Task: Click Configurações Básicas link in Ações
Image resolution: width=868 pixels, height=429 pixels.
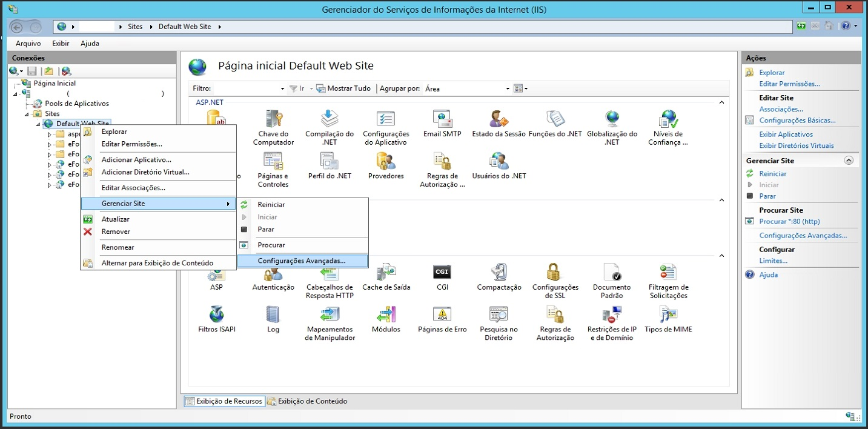Action: point(797,120)
